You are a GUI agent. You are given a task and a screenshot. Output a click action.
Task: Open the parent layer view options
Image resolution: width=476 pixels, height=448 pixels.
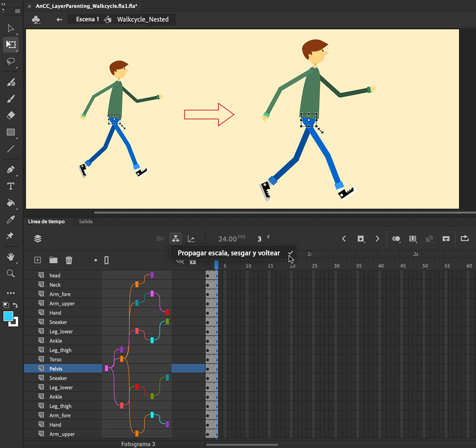(x=175, y=239)
